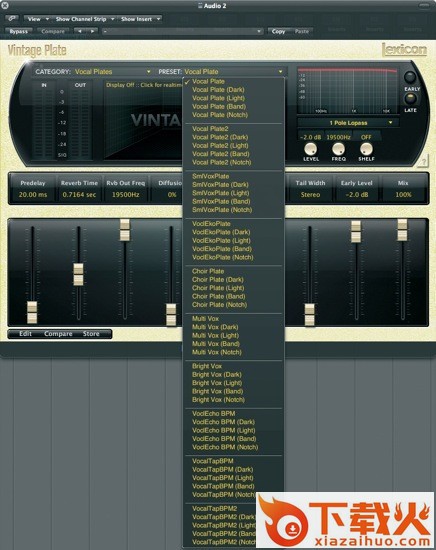Expand the 1 Pole Lopass filter dropdown

[x=348, y=123]
